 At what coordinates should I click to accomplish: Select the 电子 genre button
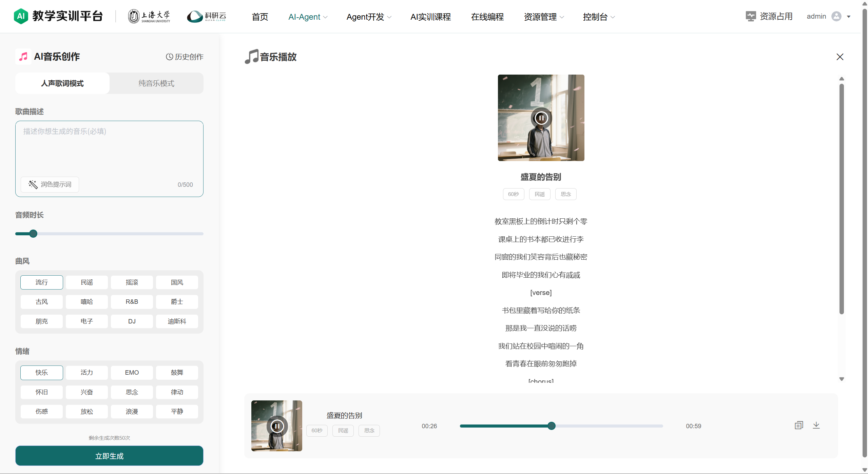[87, 321]
